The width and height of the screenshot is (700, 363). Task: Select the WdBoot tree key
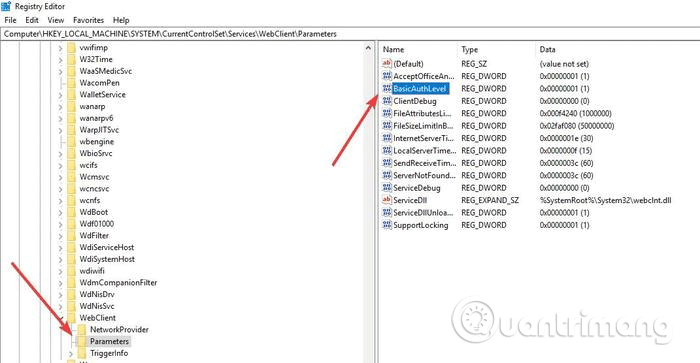coord(93,212)
